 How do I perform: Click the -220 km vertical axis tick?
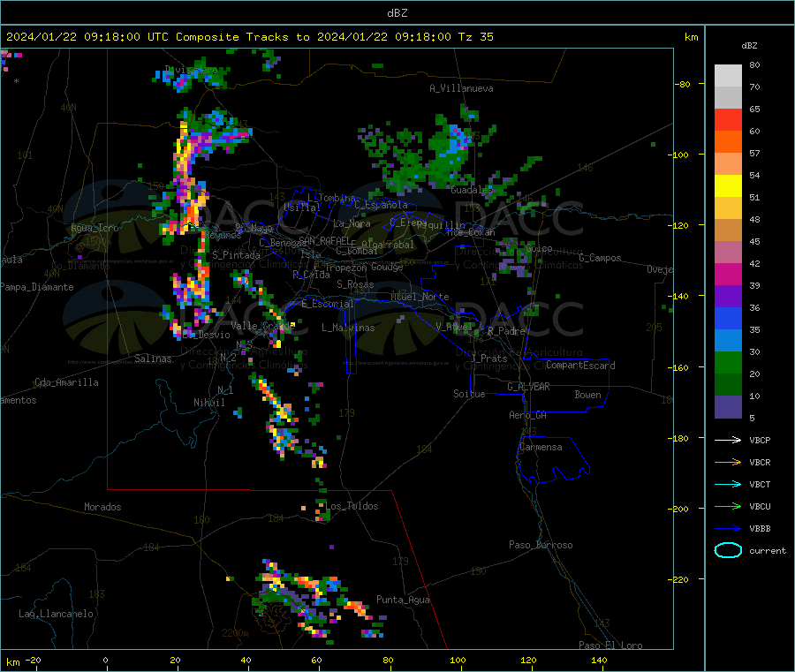pyautogui.click(x=680, y=580)
